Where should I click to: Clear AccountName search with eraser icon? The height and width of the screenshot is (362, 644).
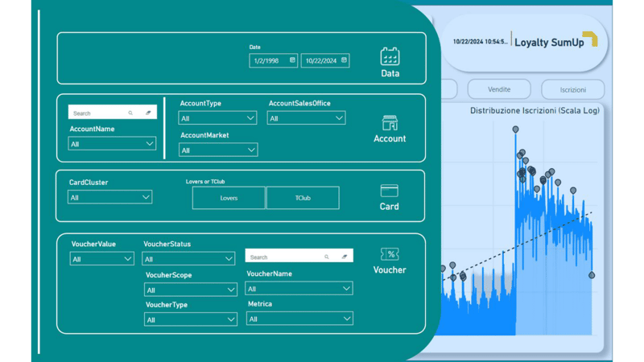[148, 113]
